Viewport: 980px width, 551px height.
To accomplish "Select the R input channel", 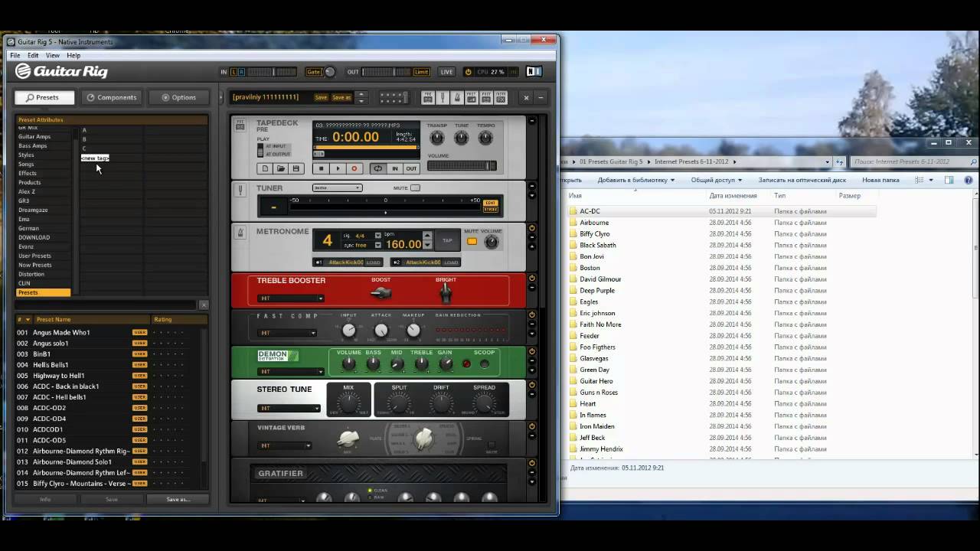I will (241, 72).
